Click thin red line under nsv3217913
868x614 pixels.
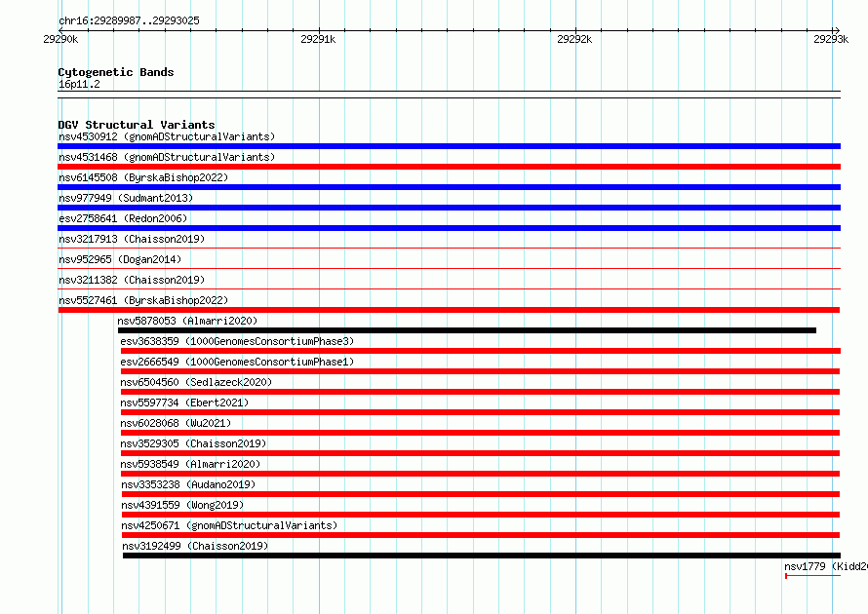(449, 248)
